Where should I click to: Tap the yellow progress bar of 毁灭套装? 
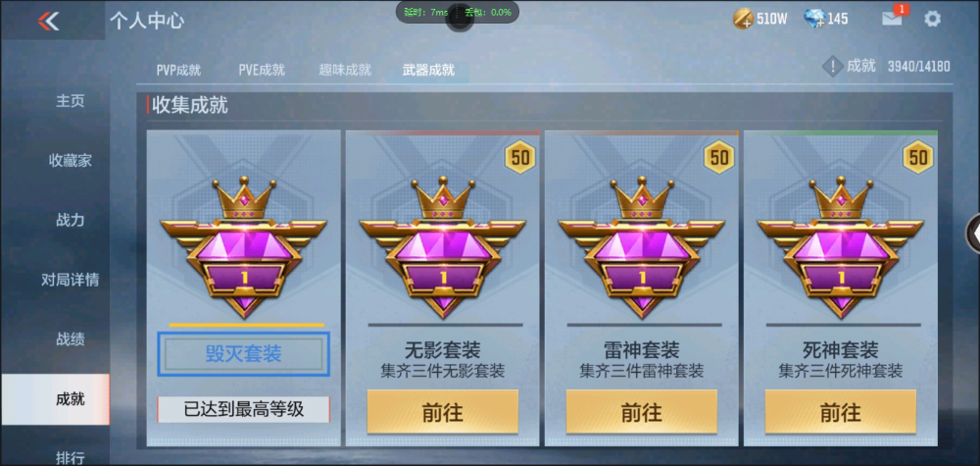247,326
